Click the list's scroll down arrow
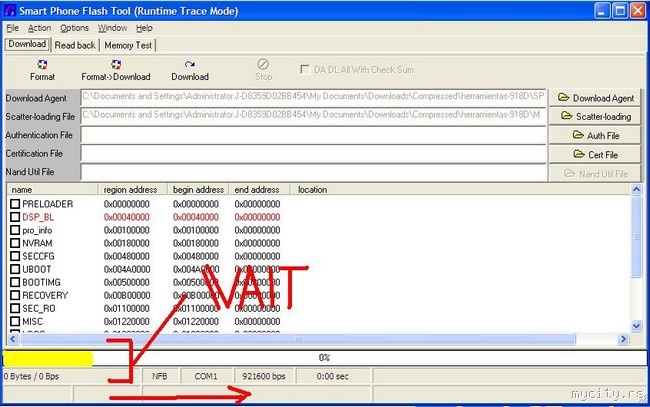The image size is (650, 407). (636, 326)
